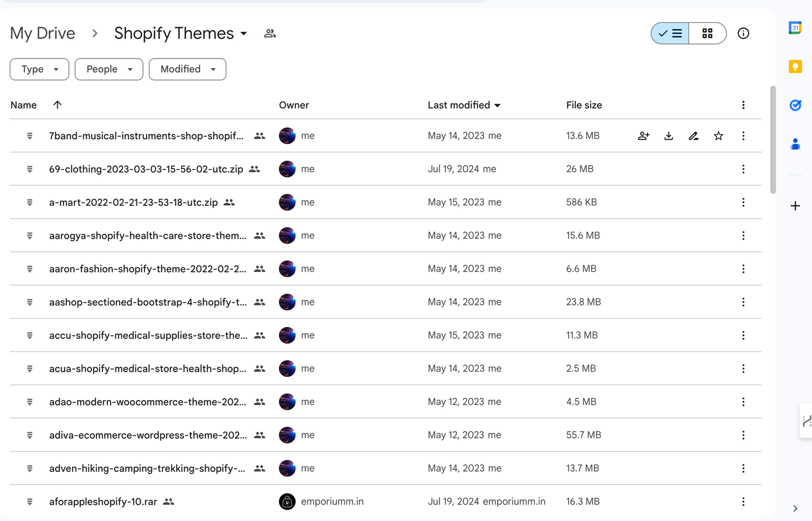Image resolution: width=812 pixels, height=521 pixels.
Task: View folder details info icon
Action: [x=743, y=34]
